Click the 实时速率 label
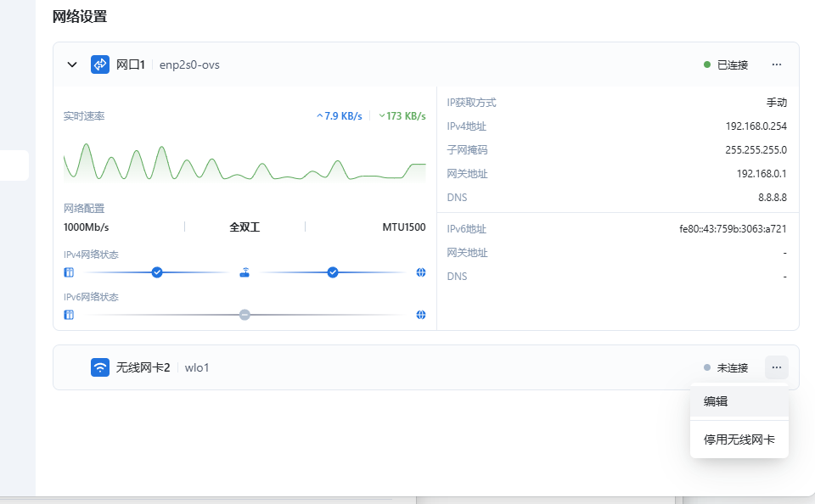This screenshot has height=504, width=815. [x=84, y=116]
